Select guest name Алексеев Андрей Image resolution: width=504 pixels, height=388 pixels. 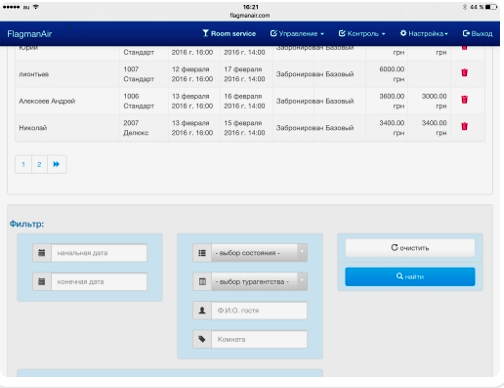pyautogui.click(x=47, y=101)
